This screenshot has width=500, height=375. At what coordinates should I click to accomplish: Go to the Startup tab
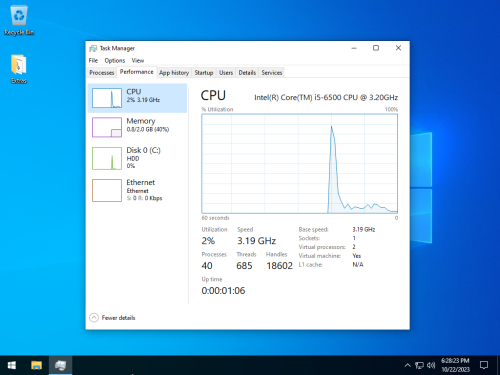tap(204, 73)
